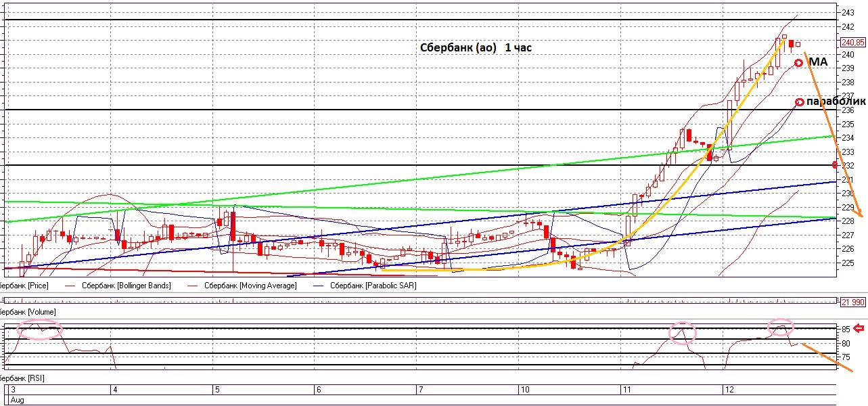Select the Сбербанк [Volume] panel label
This screenshot has height=406, width=868.
click(x=27, y=311)
